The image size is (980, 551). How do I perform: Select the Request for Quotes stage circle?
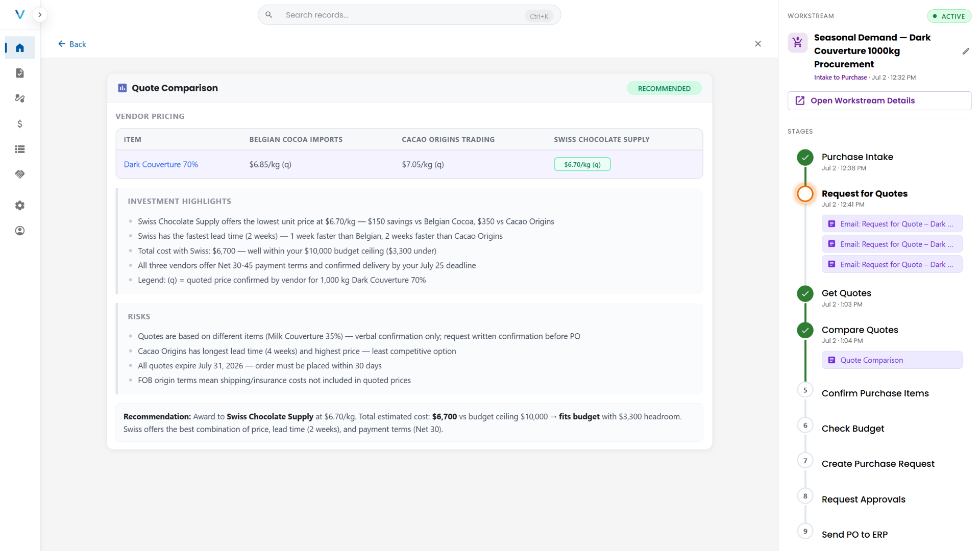(x=805, y=194)
